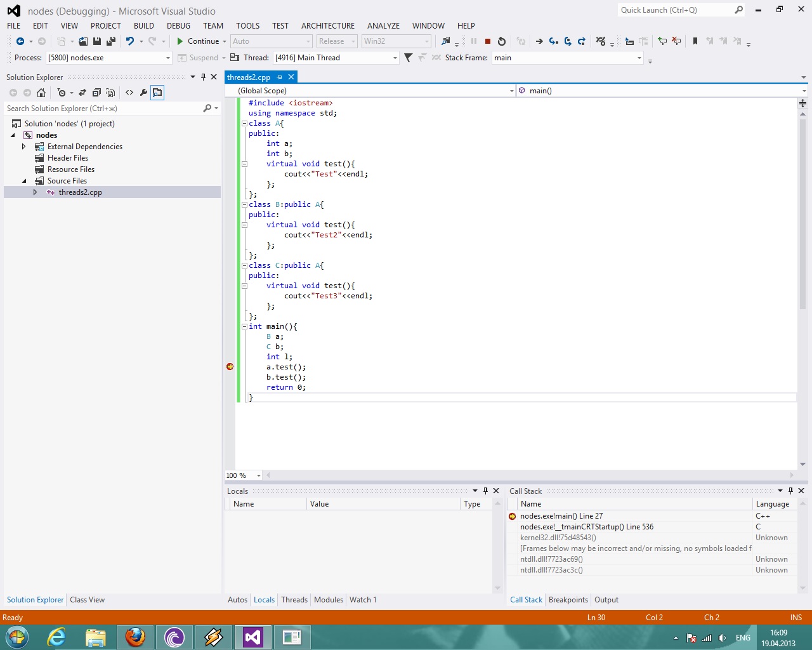Screen dimensions: 812x650
Task: Toggle Preview Selected Items in Solution Explorer
Action: [x=157, y=93]
